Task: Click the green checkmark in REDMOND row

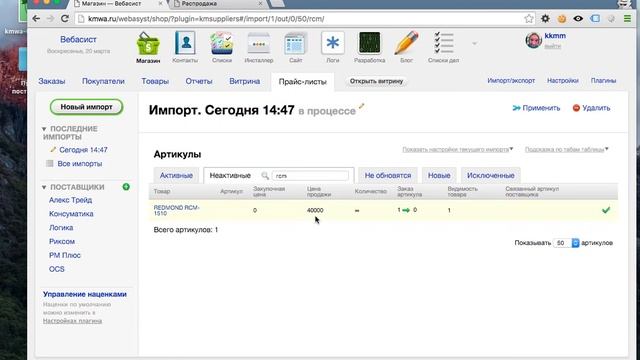Action: [606, 210]
